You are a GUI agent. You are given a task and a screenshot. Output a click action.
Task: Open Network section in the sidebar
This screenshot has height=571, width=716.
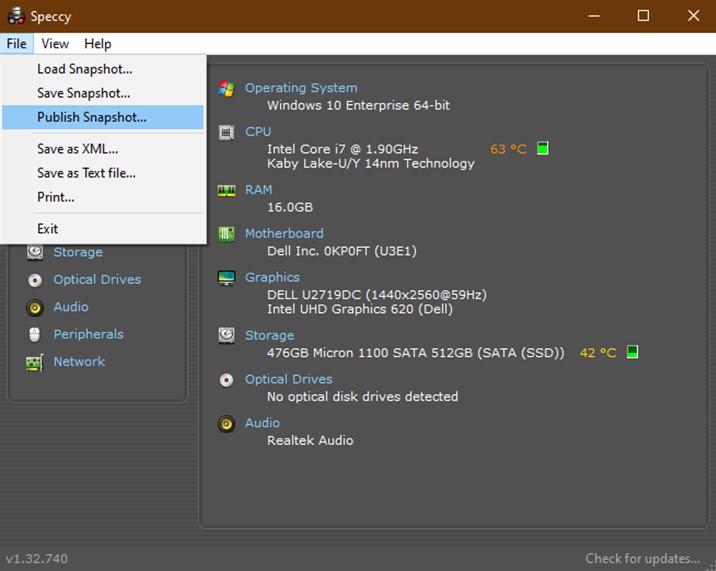pyautogui.click(x=79, y=362)
